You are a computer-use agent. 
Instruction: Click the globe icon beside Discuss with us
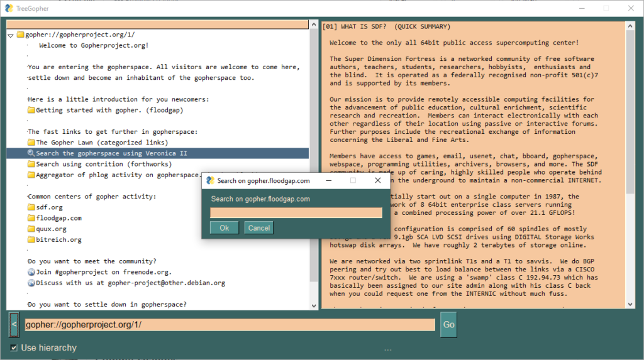[x=31, y=283]
